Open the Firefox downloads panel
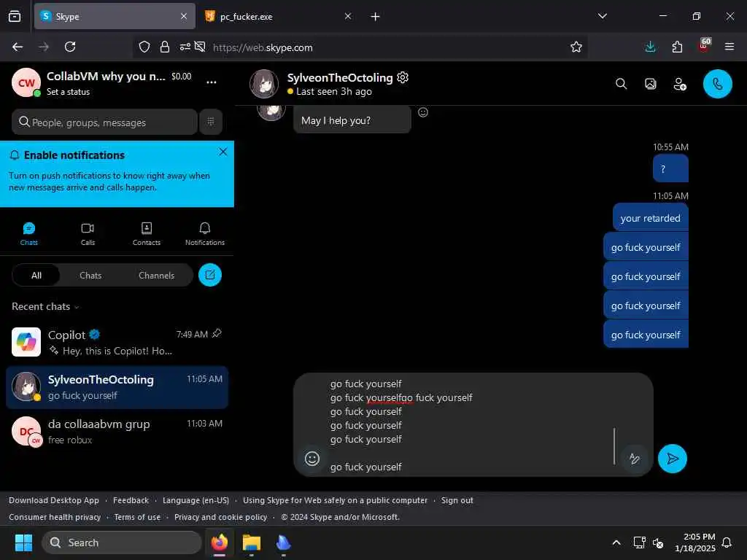747x560 pixels. pyautogui.click(x=650, y=47)
